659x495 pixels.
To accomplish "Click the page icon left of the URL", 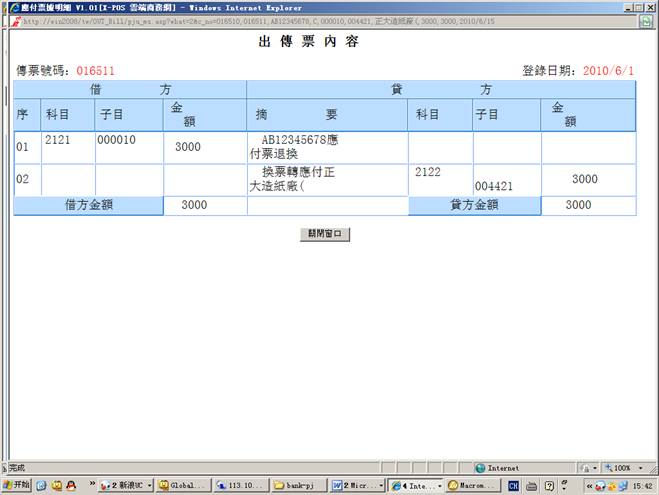I will 7,19.
